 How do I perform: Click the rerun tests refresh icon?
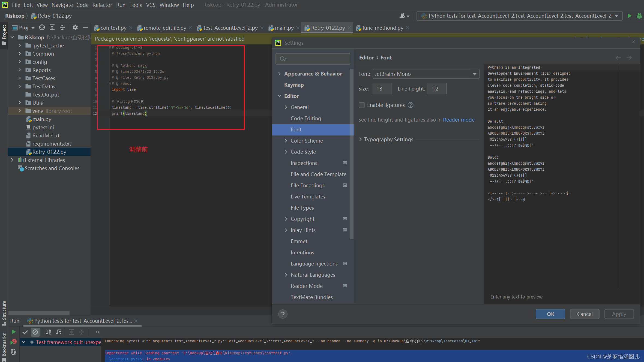(13, 352)
